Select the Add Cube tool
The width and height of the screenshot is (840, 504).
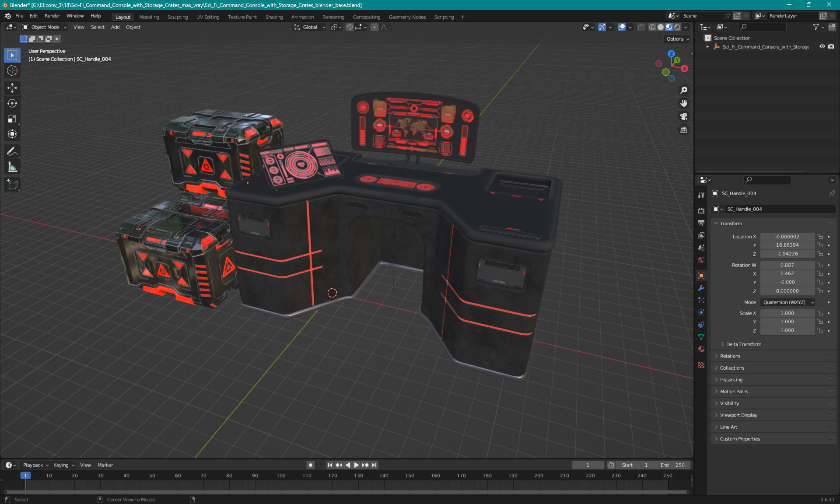click(x=12, y=184)
